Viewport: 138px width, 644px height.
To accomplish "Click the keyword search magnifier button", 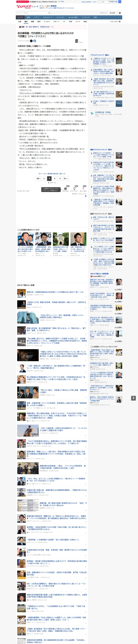I will tap(49, 13).
